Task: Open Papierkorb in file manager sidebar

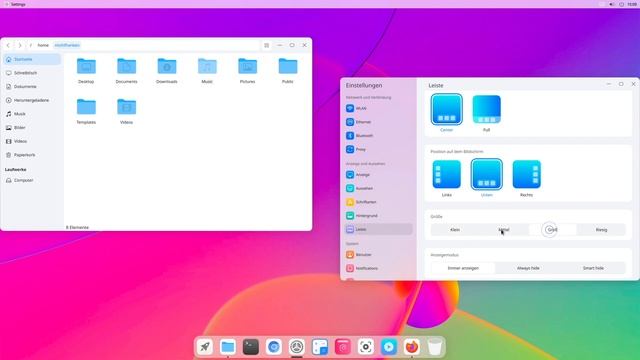Action: [x=32, y=155]
